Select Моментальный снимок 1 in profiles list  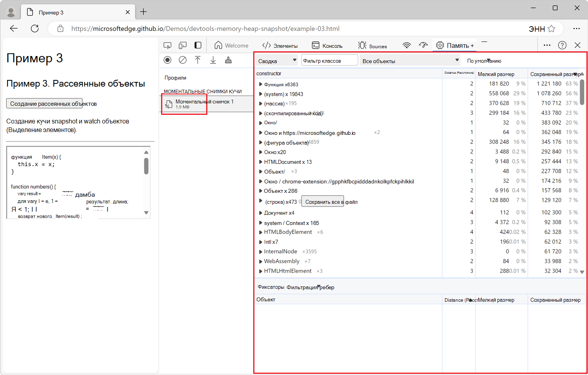click(207, 104)
